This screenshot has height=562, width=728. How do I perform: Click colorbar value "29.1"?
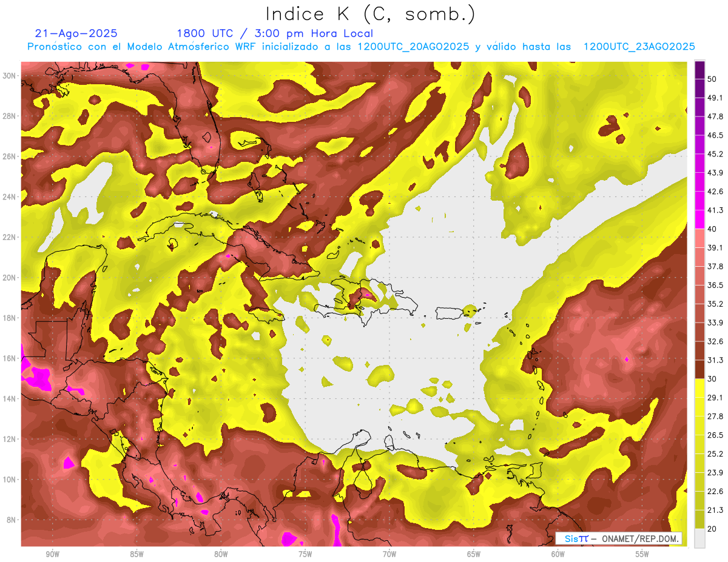point(715,398)
